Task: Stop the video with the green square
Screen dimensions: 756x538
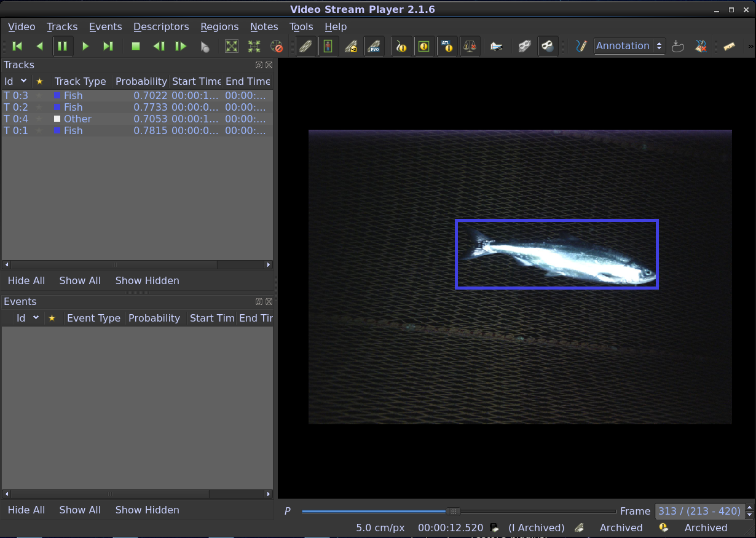Action: (x=135, y=46)
